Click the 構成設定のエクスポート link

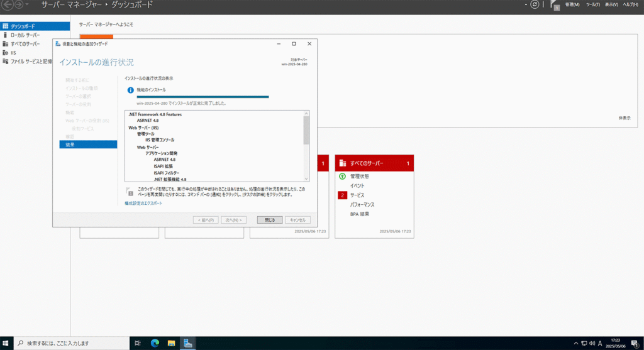click(143, 204)
